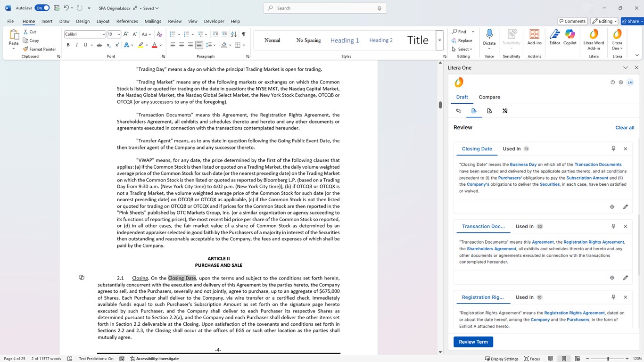Cut the selected text

[x=30, y=32]
